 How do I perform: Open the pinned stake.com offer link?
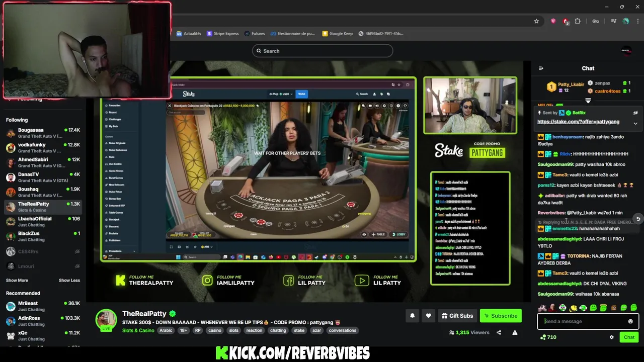click(578, 122)
